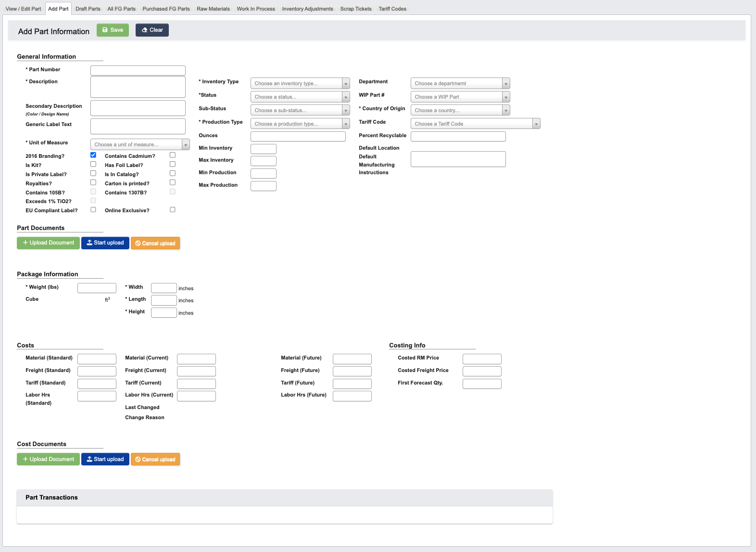
Task: Click the Max Inventory field
Action: [x=264, y=161]
